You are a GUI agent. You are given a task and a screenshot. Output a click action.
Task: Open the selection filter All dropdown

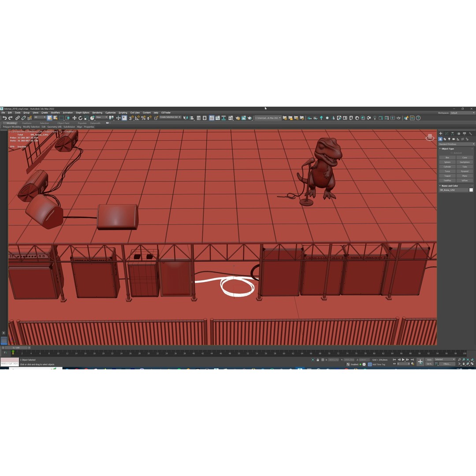coord(40,117)
